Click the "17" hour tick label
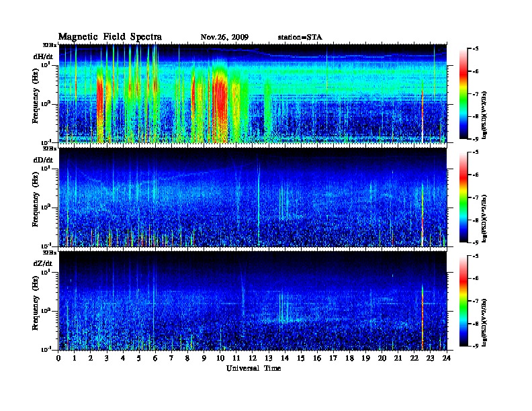This screenshot has height=411, width=532. [333, 358]
